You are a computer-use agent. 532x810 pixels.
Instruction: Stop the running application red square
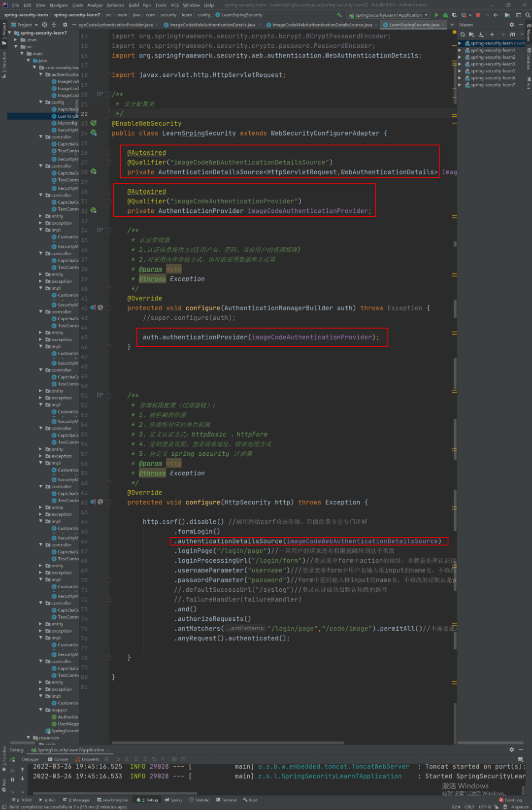[477, 15]
